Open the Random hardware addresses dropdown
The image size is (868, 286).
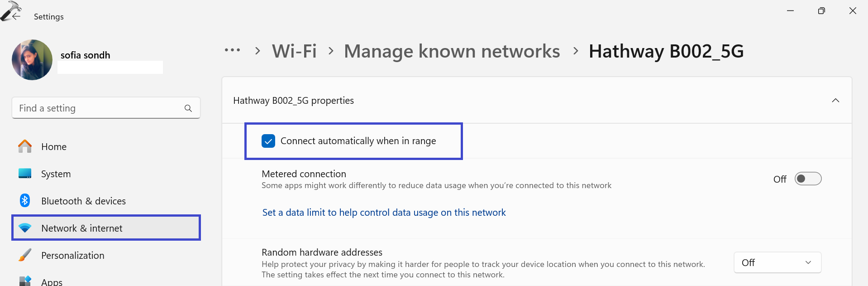[777, 263]
